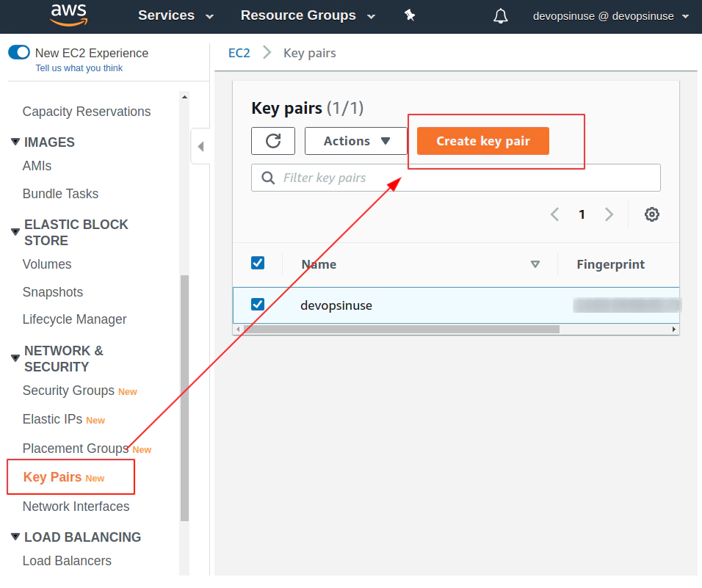Click the sidebar vertical scrollbar thumb
702x588 pixels.
[x=184, y=399]
